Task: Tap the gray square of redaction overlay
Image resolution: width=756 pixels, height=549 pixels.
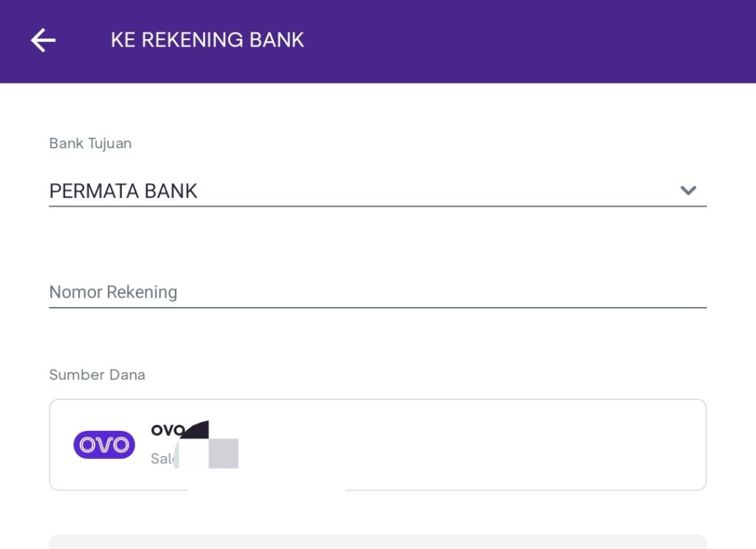Action: tap(223, 454)
